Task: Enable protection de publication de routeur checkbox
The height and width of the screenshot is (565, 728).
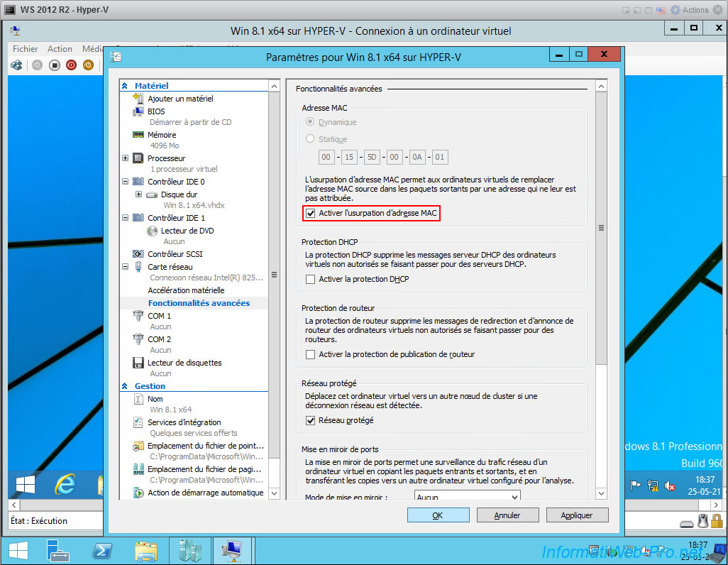Action: [x=311, y=354]
